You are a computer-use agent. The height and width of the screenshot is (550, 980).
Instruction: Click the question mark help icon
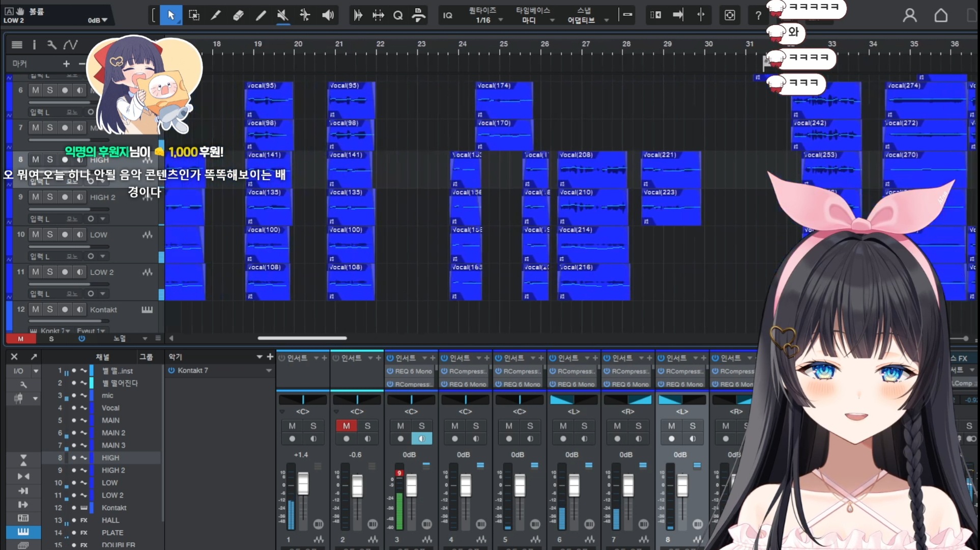(x=758, y=15)
